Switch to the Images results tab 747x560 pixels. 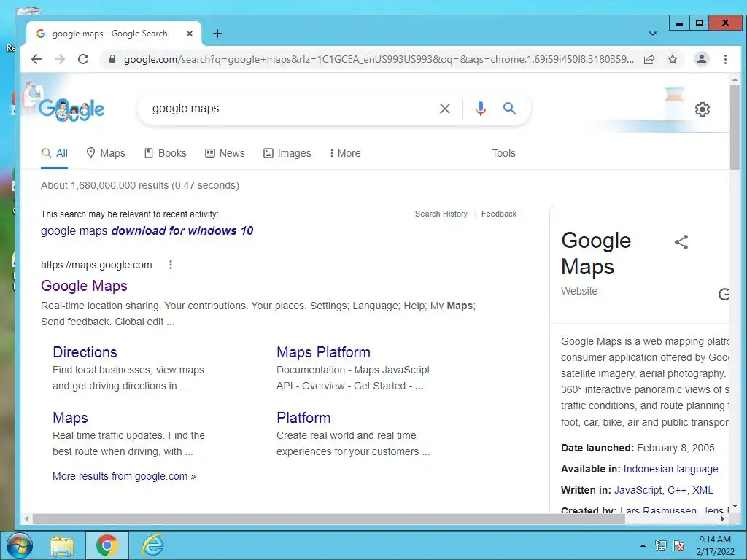(x=287, y=153)
